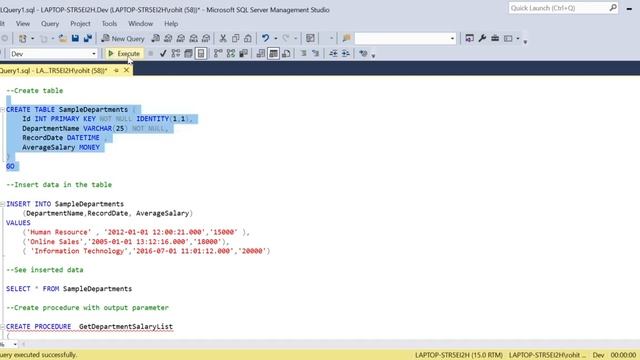Uncomment the selected lines
Screen dimensions: 640x360
[316, 53]
